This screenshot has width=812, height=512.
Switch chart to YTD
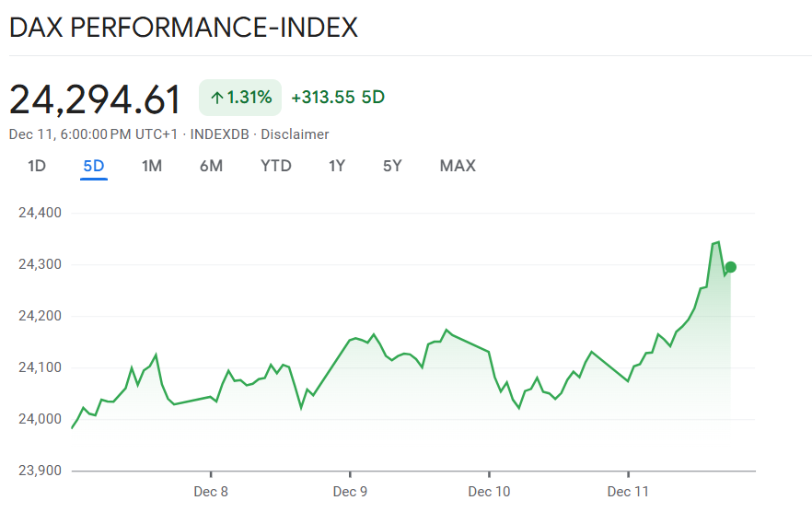click(x=275, y=166)
